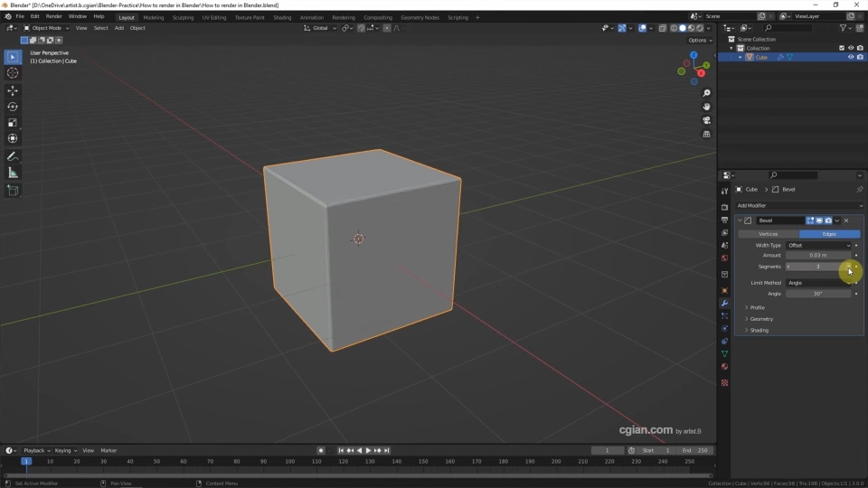
Task: Select the Move tool
Action: click(x=12, y=90)
